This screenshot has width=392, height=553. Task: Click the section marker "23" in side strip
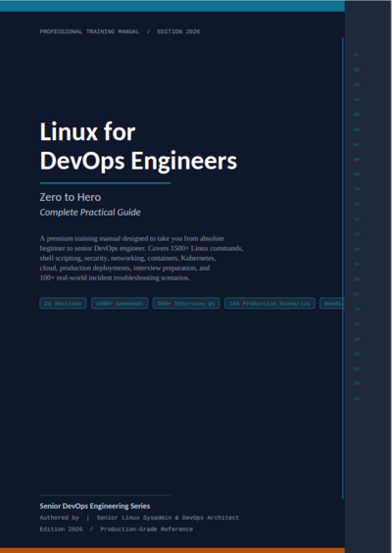click(x=357, y=383)
